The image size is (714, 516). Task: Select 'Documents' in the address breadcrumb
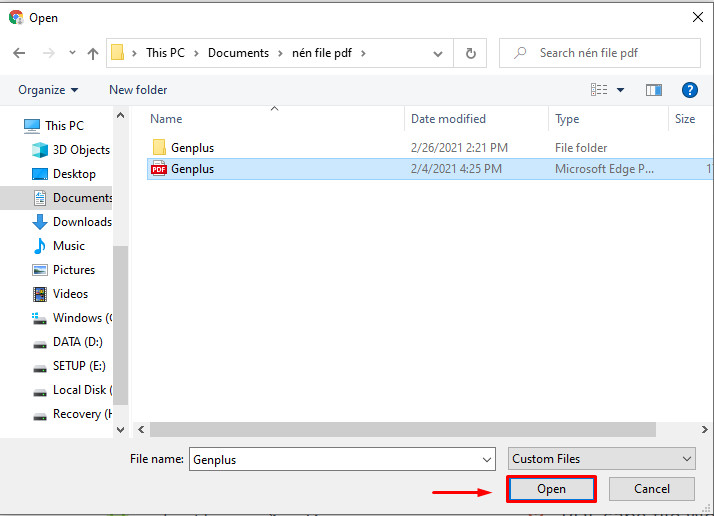point(238,53)
